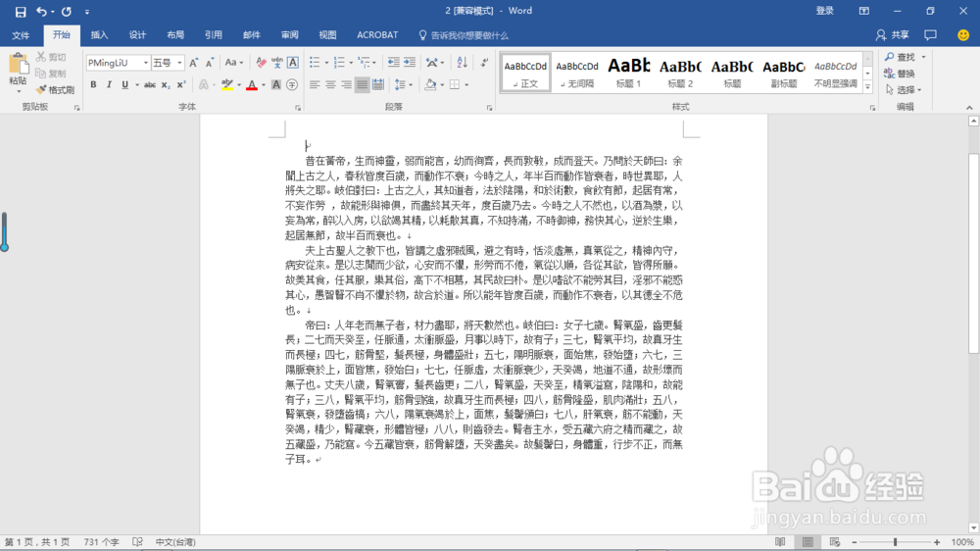Open the Find tool
The width and height of the screenshot is (980, 551).
[900, 57]
